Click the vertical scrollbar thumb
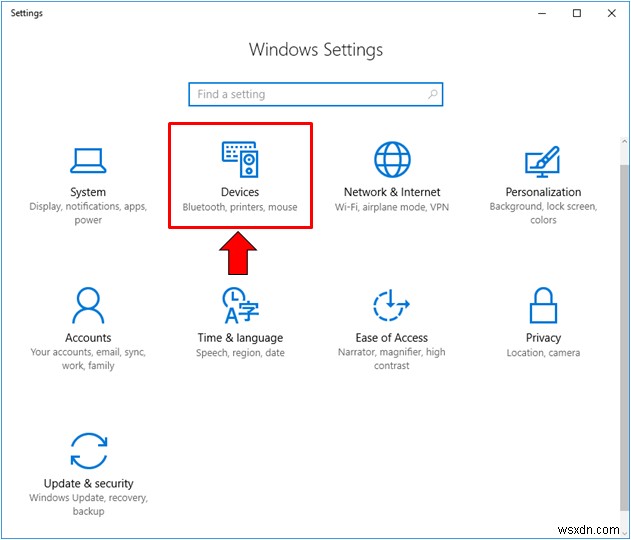Image resolution: width=631 pixels, height=540 pixels. pos(624,338)
